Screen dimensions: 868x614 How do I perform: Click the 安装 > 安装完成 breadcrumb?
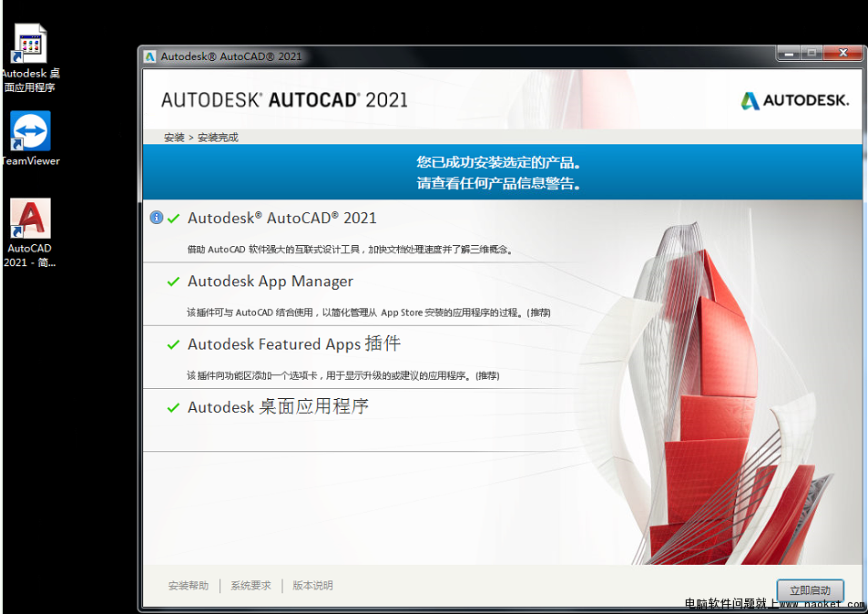(201, 138)
